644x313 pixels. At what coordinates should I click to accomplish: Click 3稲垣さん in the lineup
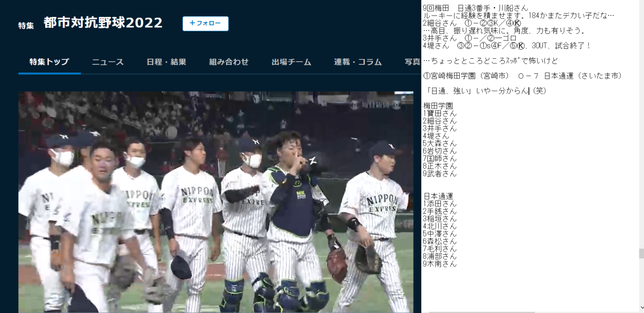[440, 219]
